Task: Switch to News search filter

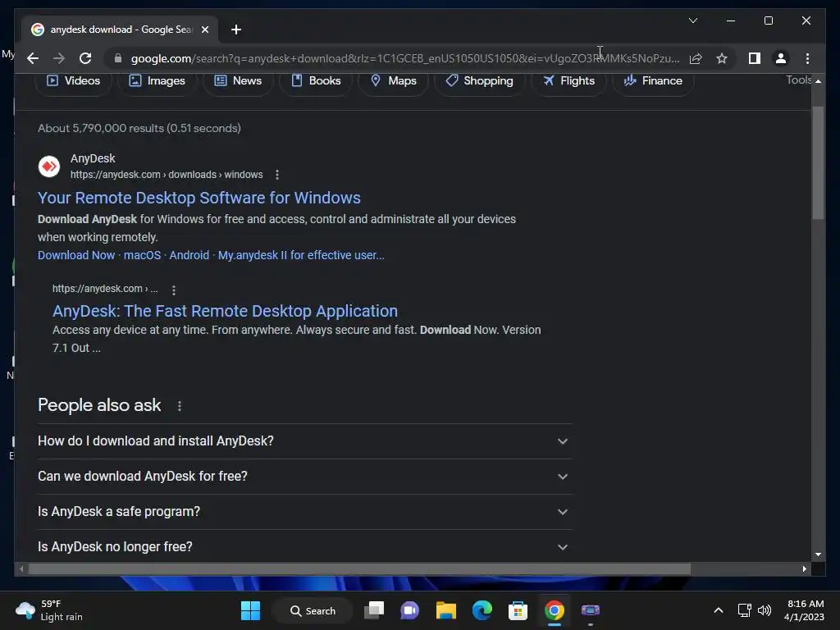Action: tap(239, 81)
